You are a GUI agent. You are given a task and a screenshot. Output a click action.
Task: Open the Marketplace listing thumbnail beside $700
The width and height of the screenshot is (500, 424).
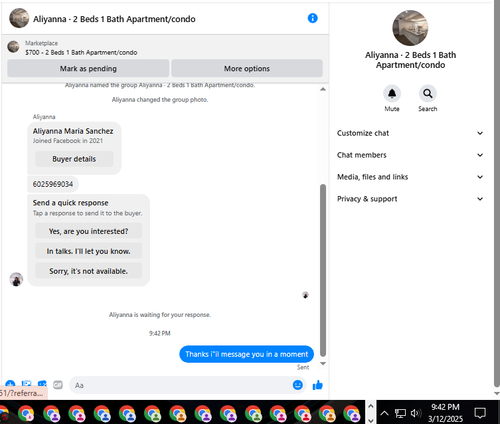pos(13,47)
